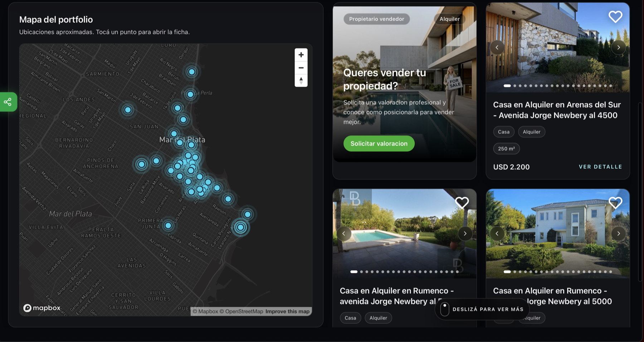Favorite the Rumenco al 5000 listing
This screenshot has height=342, width=644.
[615, 203]
